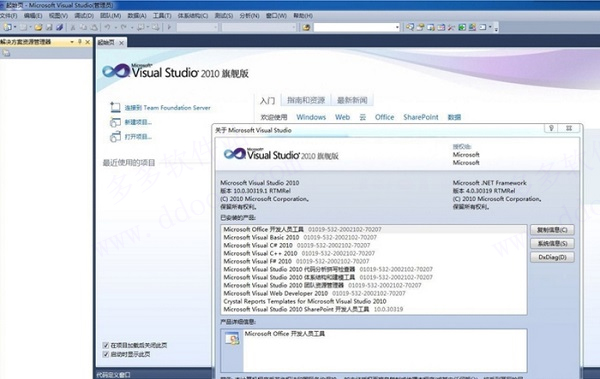Click the 系统信息(S) button
The width and height of the screenshot is (600, 379).
552,243
